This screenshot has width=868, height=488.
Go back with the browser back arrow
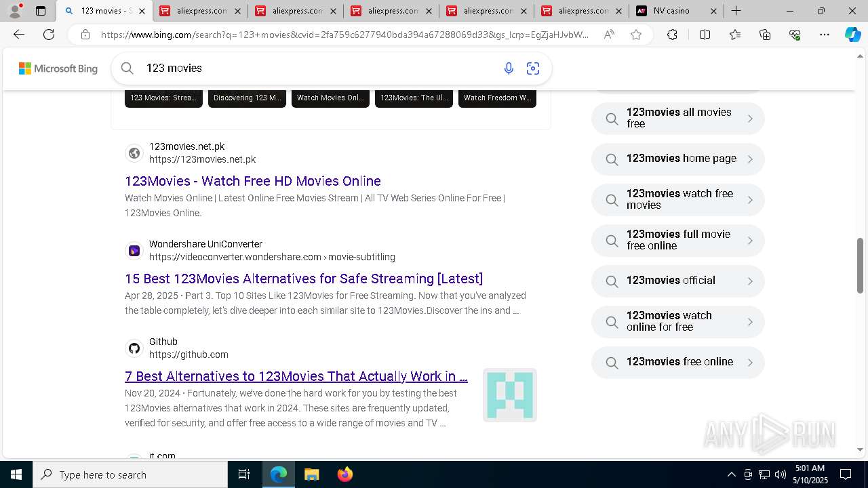point(19,35)
